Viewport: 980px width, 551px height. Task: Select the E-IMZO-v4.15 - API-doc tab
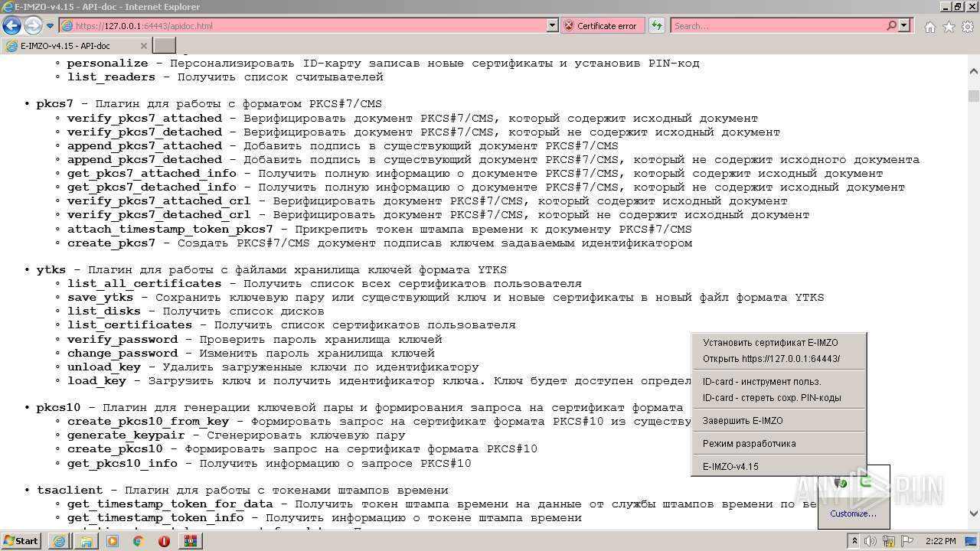pos(77,46)
